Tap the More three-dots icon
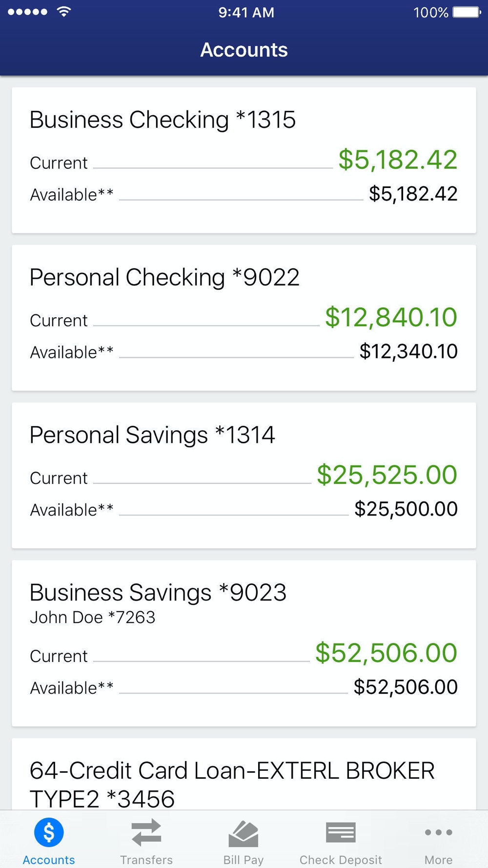The image size is (488, 868). click(438, 832)
